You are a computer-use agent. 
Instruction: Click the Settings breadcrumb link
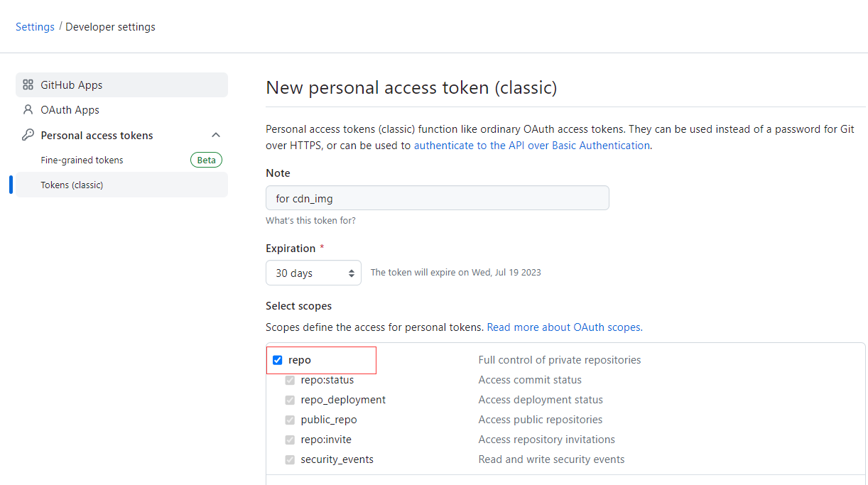coord(35,27)
